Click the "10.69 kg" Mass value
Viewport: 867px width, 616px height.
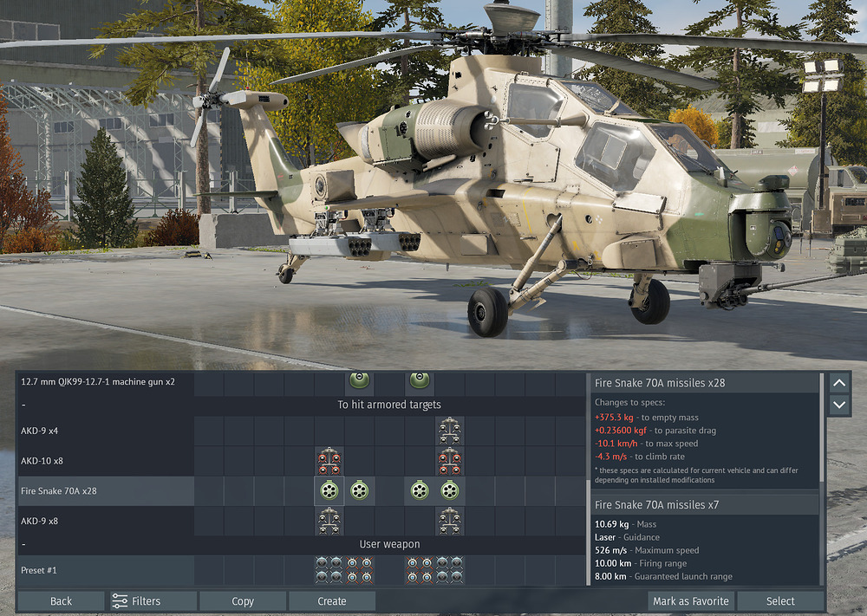[x=611, y=524]
